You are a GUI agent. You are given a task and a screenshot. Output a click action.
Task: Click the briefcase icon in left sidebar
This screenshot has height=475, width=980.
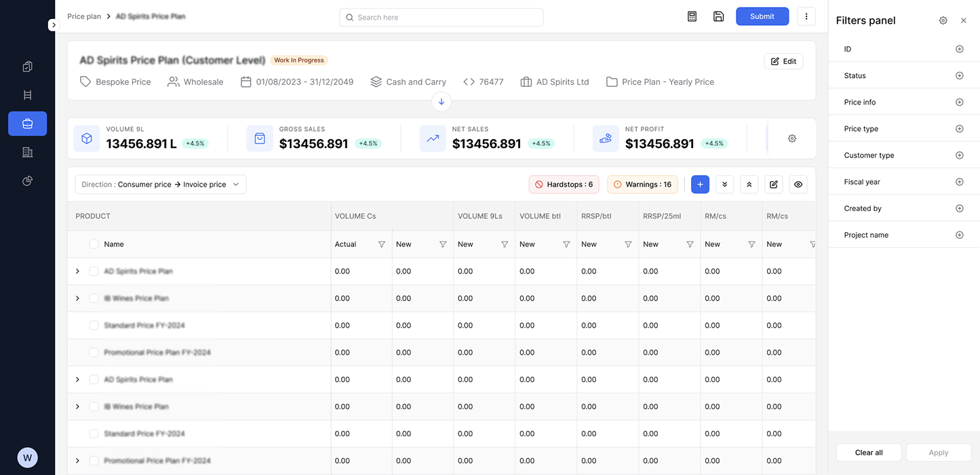tap(27, 123)
